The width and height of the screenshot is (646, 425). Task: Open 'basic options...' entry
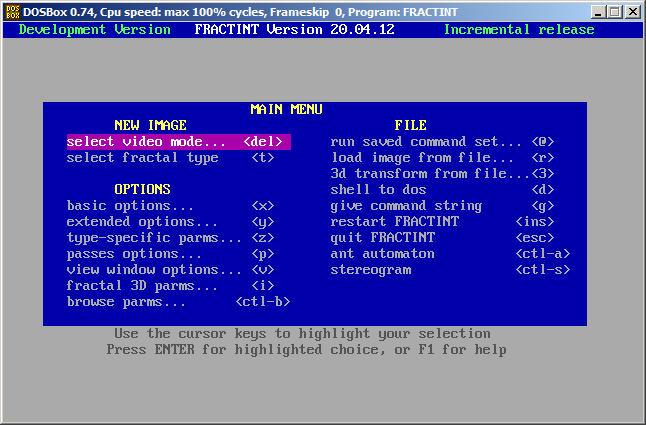170,205
